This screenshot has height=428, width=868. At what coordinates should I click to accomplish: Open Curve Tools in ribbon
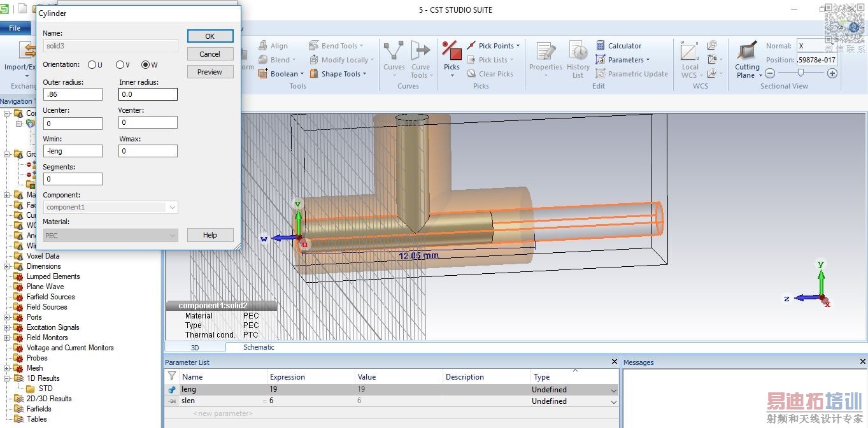pos(420,59)
